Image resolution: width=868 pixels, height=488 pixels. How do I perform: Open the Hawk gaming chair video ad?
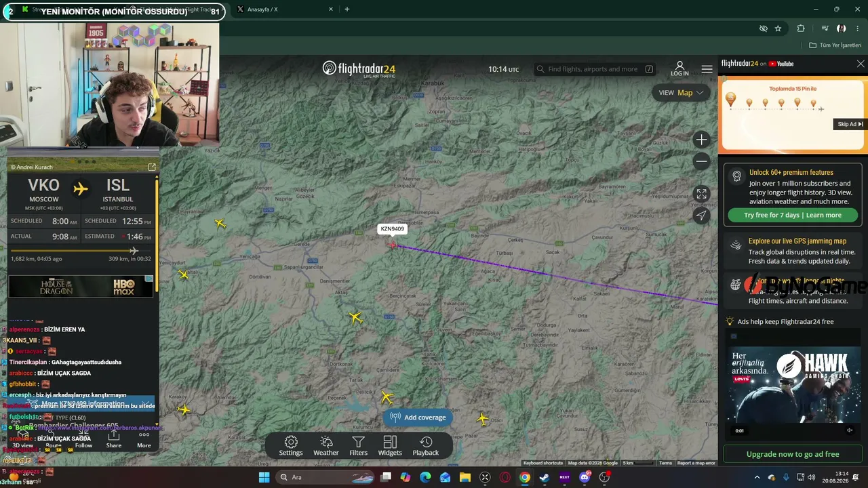click(x=793, y=385)
